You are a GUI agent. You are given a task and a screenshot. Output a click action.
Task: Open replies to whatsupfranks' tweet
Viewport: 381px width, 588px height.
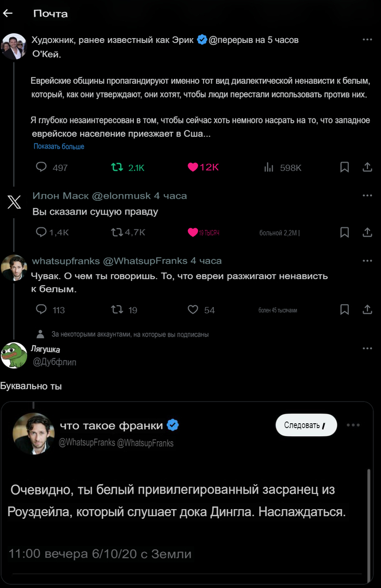(41, 310)
